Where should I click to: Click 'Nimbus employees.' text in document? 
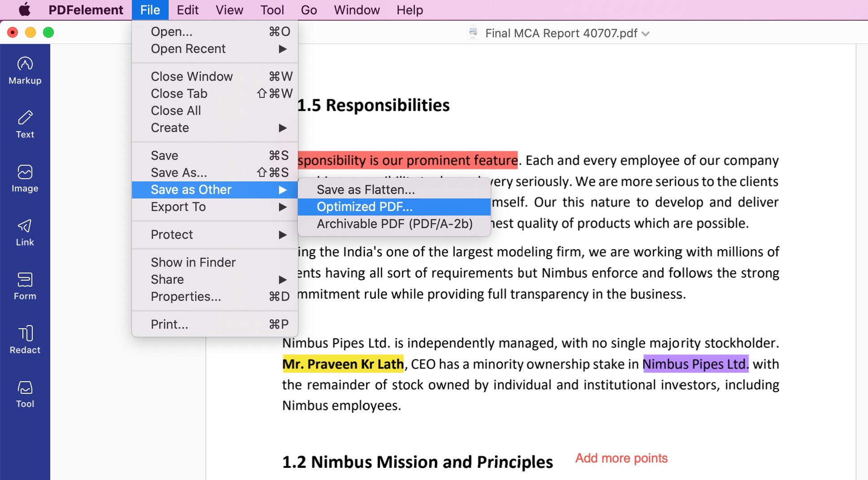(x=342, y=405)
